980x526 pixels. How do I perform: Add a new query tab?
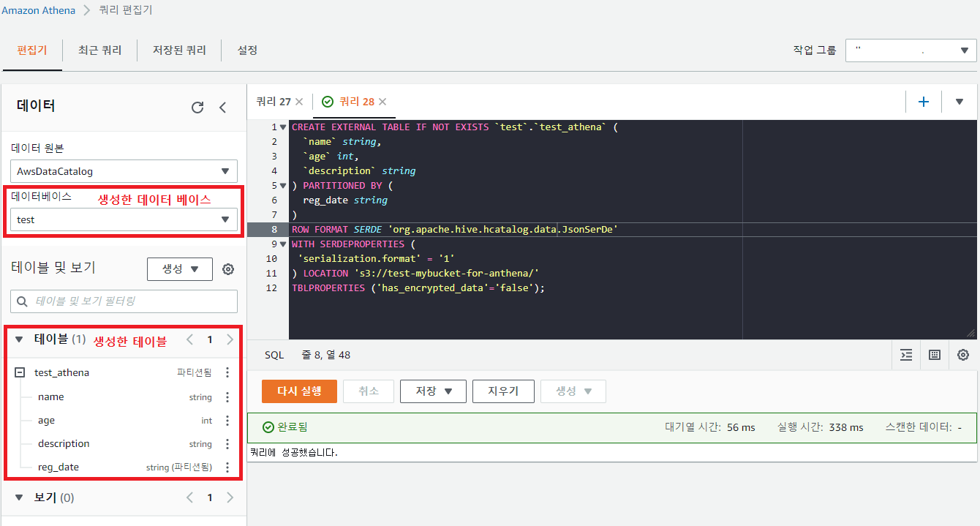[x=924, y=102]
